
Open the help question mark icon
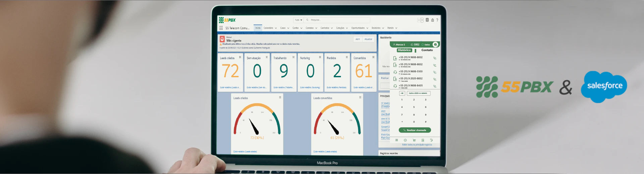click(x=437, y=20)
